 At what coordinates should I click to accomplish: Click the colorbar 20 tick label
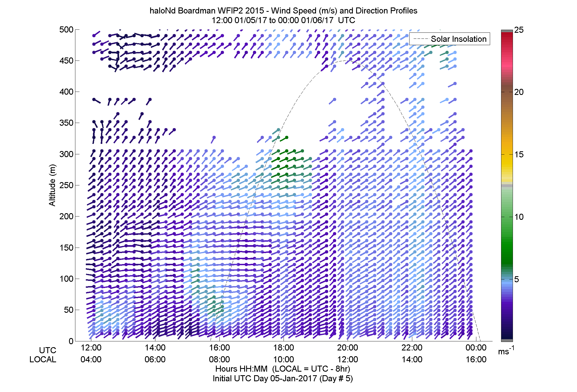[519, 92]
